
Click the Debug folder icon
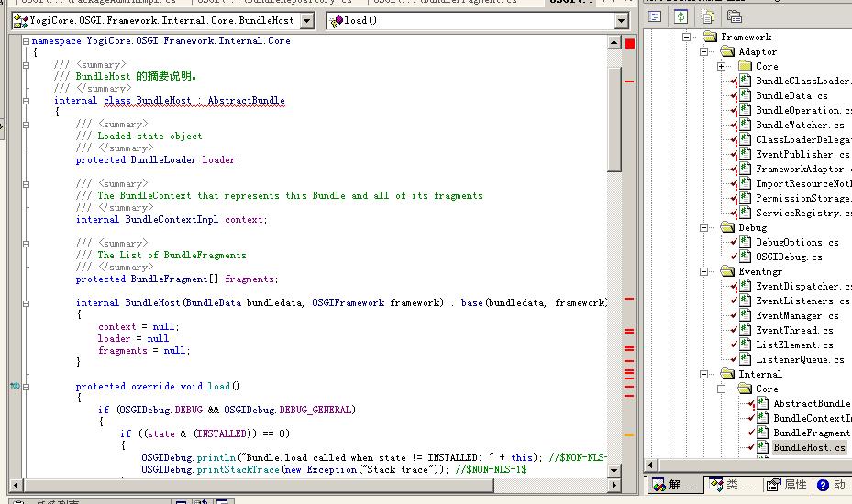(x=727, y=227)
